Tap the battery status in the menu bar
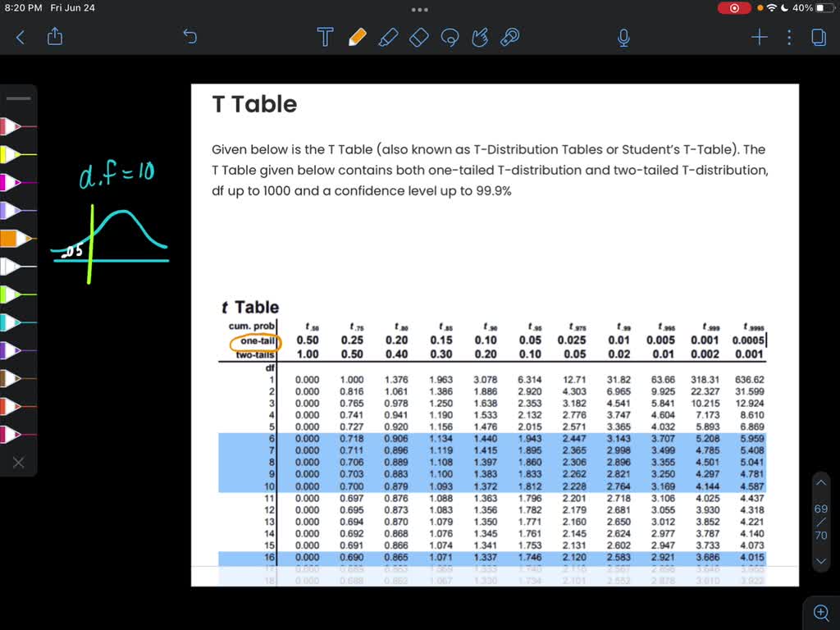 point(824,7)
